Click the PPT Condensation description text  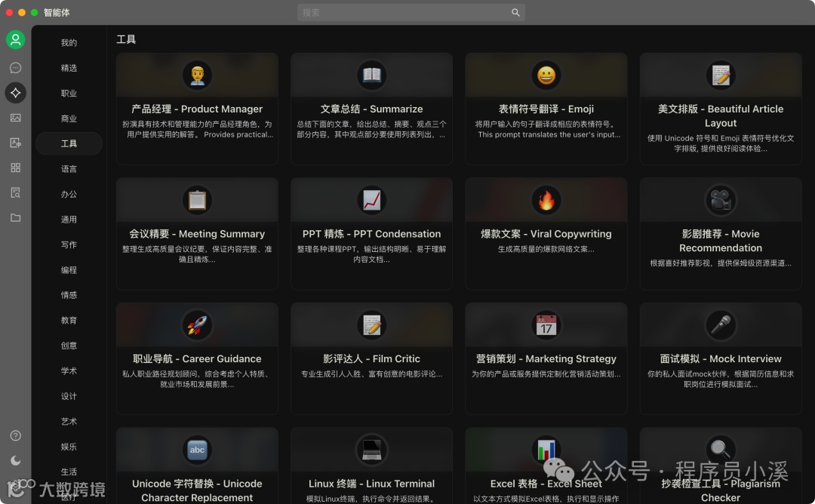pos(371,254)
